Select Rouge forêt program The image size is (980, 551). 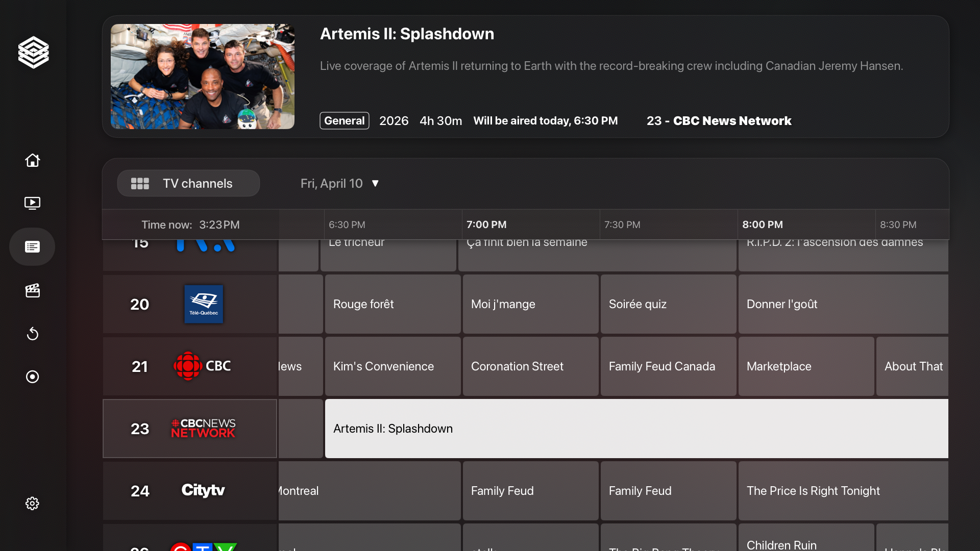point(393,305)
